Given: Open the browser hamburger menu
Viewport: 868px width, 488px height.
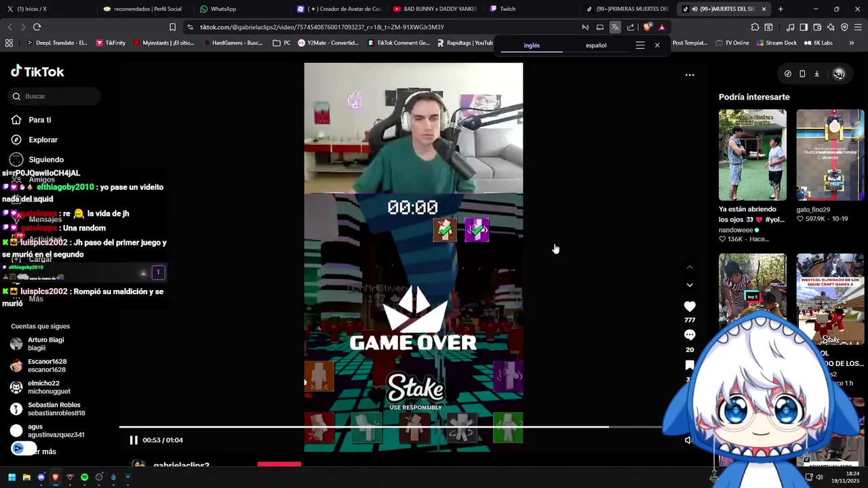Looking at the screenshot, I should 858,27.
